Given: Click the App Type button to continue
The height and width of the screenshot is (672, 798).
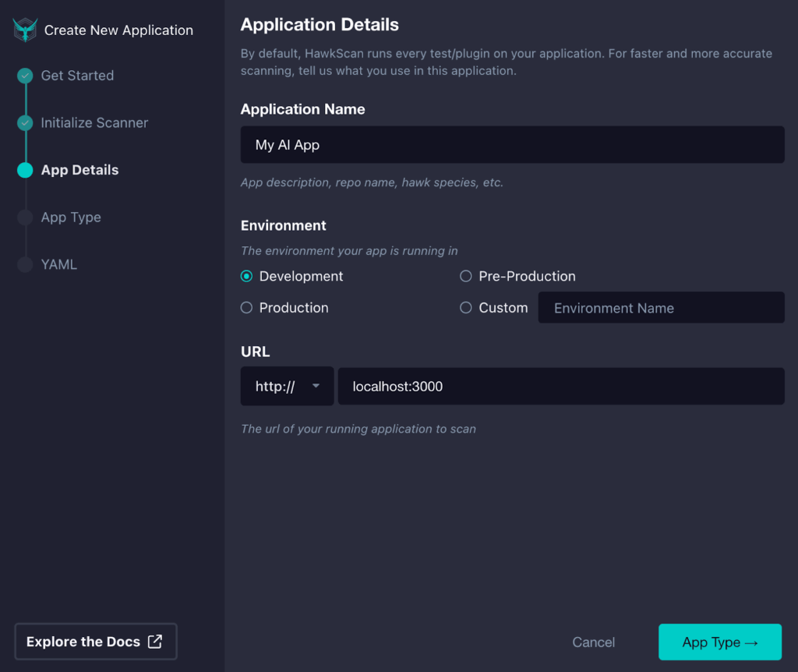Looking at the screenshot, I should [719, 642].
